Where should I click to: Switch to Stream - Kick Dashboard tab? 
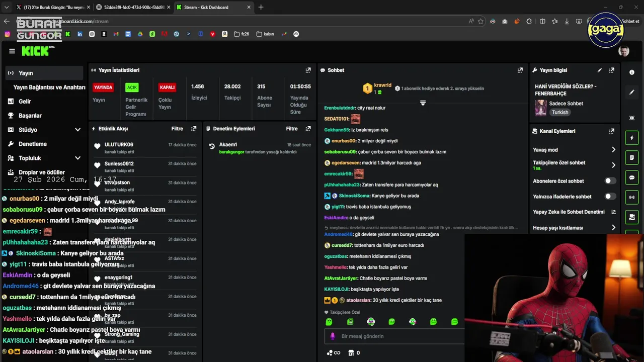click(x=213, y=8)
